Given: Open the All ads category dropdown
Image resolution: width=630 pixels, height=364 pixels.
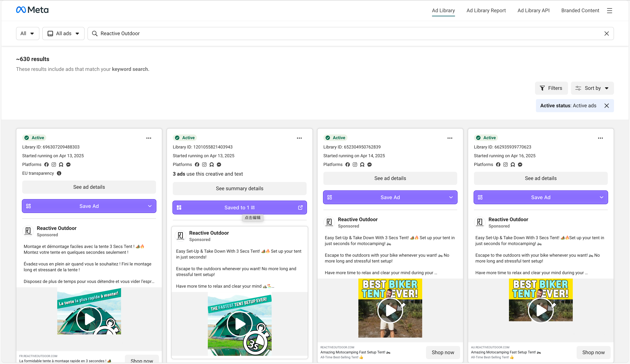Looking at the screenshot, I should pyautogui.click(x=63, y=34).
